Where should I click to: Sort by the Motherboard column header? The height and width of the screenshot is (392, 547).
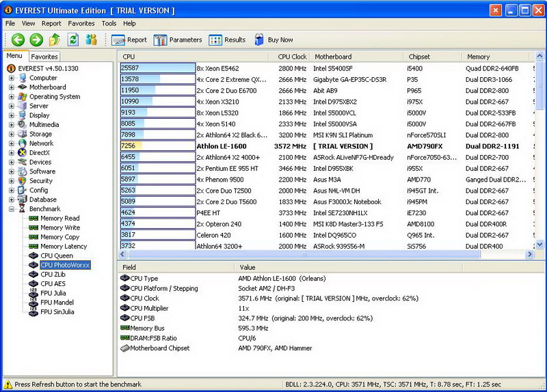[x=357, y=57]
